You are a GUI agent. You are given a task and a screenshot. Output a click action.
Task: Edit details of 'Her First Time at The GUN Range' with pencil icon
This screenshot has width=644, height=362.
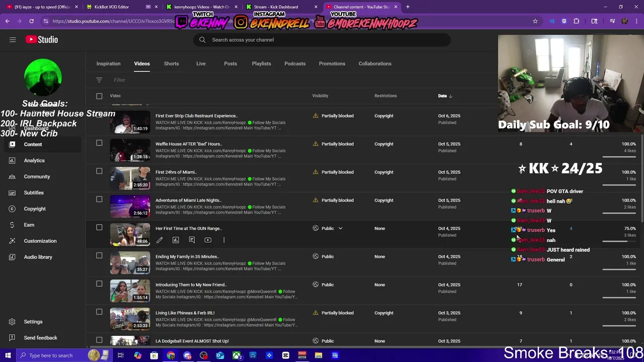159,240
